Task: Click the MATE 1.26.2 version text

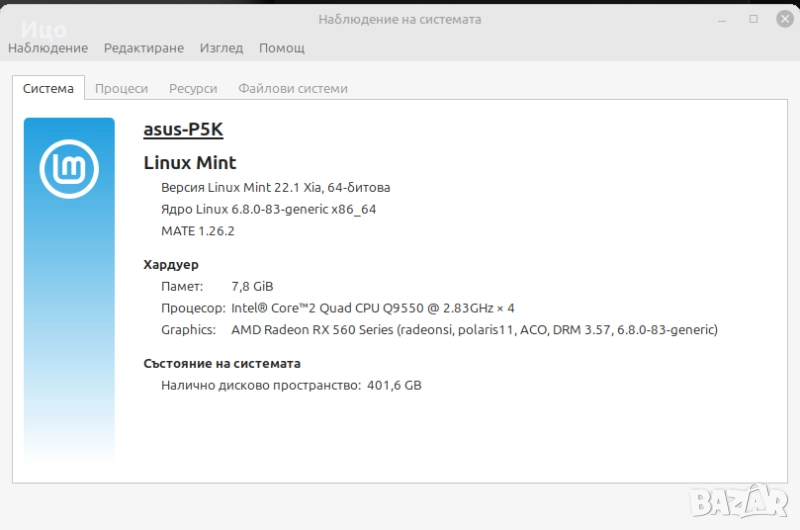Action: [198, 231]
